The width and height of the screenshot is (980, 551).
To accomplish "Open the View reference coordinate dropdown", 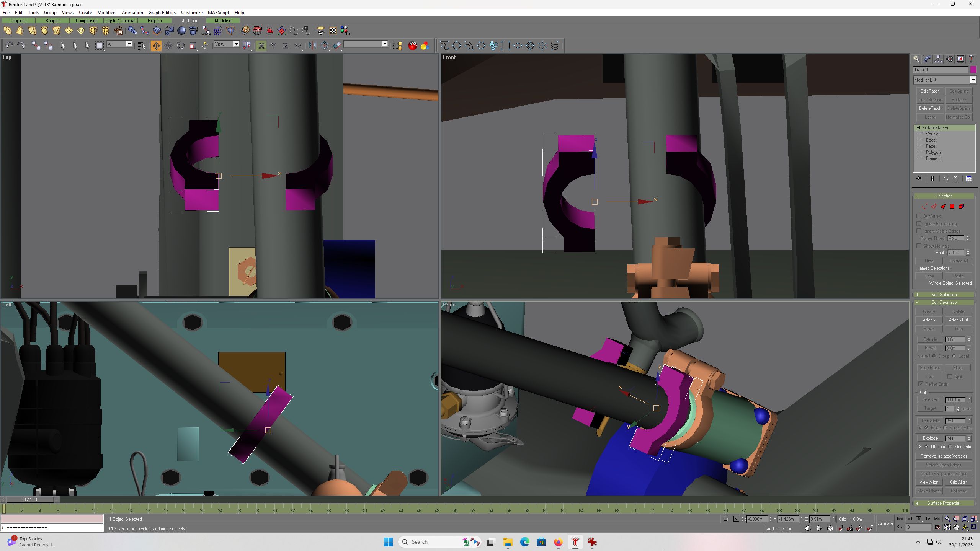I will (x=227, y=44).
